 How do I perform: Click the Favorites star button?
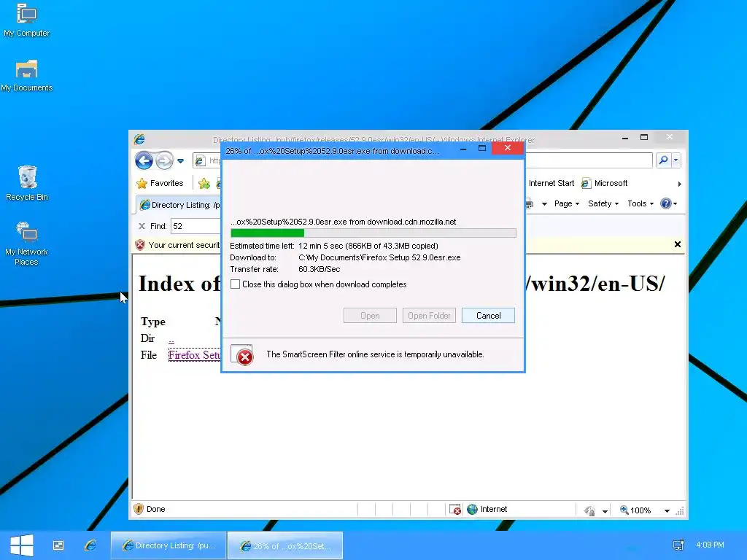click(x=160, y=183)
